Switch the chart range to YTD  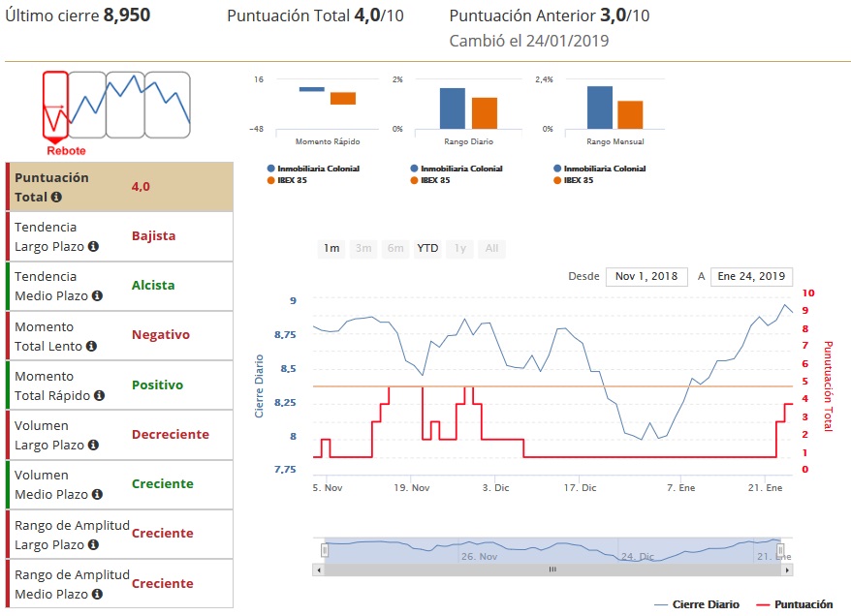click(x=427, y=249)
